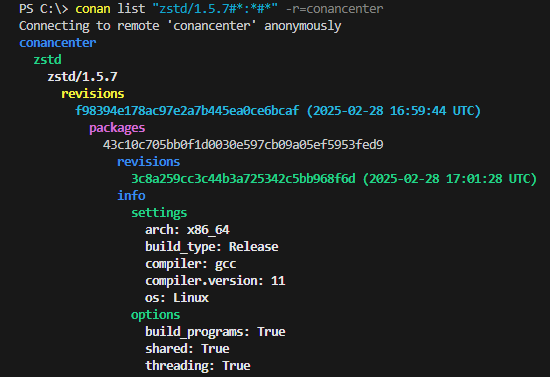Click package ID 43c10c705bb0f1d0030e597cb09a05ef5953fed9
This screenshot has height=377, width=550.
tap(243, 144)
